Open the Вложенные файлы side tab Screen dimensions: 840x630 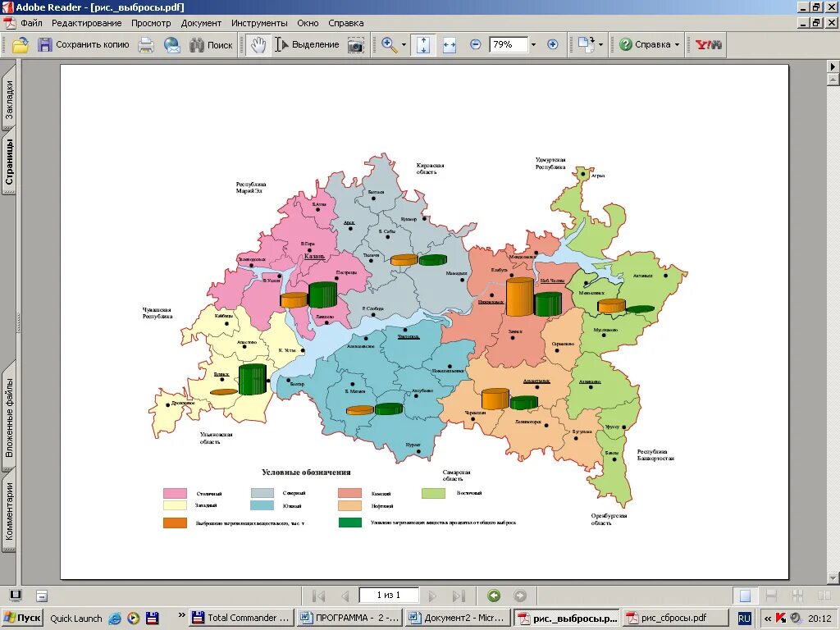pyautogui.click(x=9, y=418)
